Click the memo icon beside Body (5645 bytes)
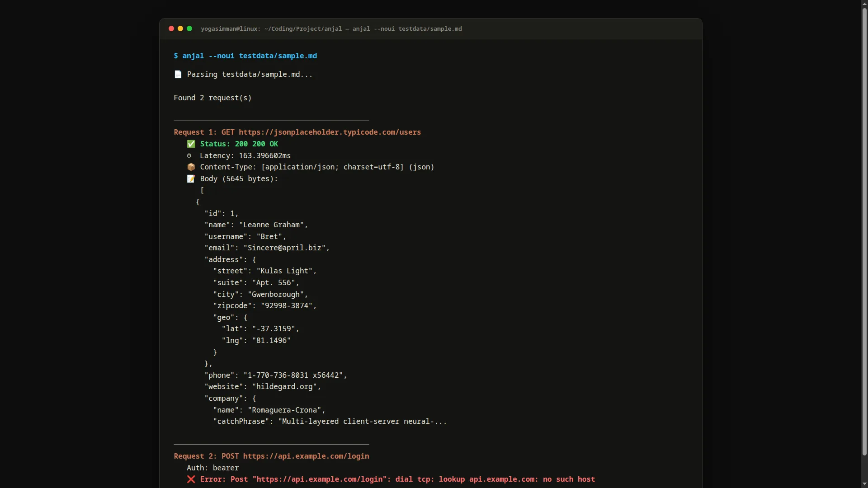The image size is (868, 488). (x=191, y=179)
